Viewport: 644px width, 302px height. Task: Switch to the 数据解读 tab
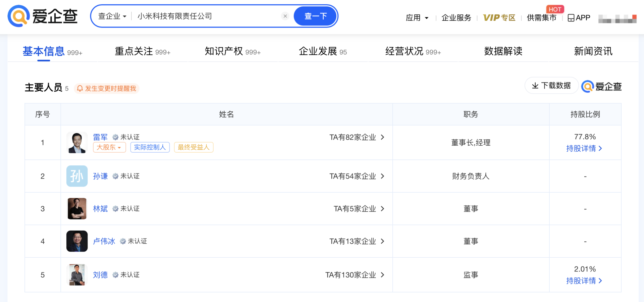tap(503, 51)
